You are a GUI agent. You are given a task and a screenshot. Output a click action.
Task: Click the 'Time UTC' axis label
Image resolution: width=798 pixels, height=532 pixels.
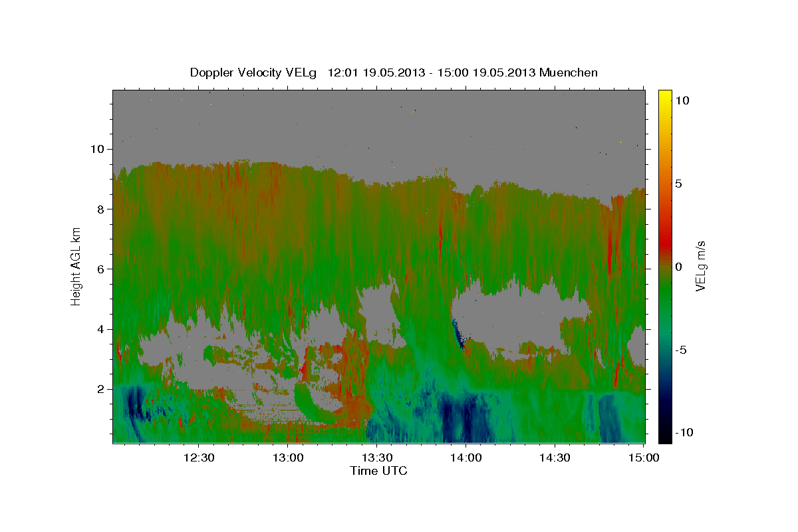coord(378,471)
